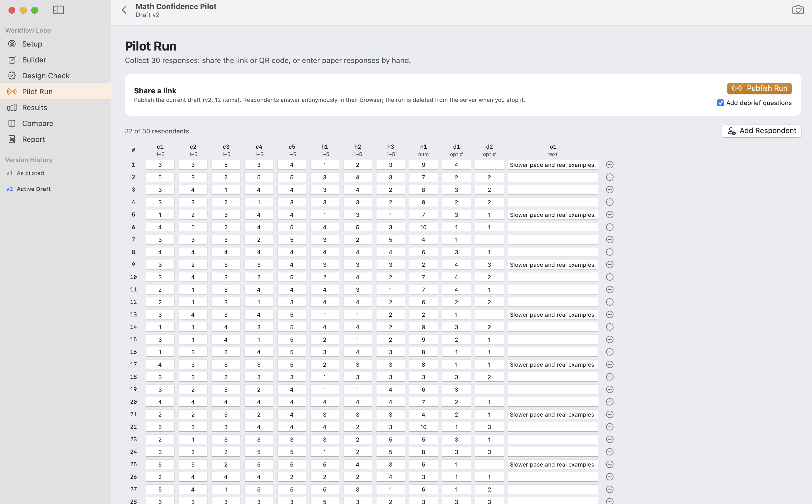Click the Publish Run button
Image resolution: width=812 pixels, height=504 pixels.
pos(759,88)
